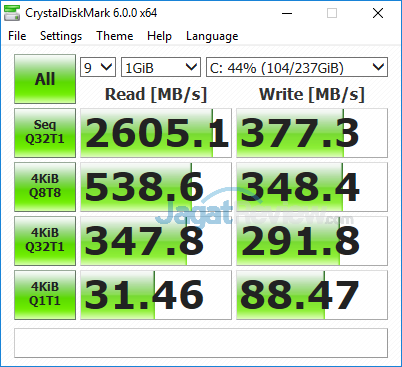The image size is (402, 367).
Task: Click the Seq read result 2605.1
Action: (x=156, y=133)
